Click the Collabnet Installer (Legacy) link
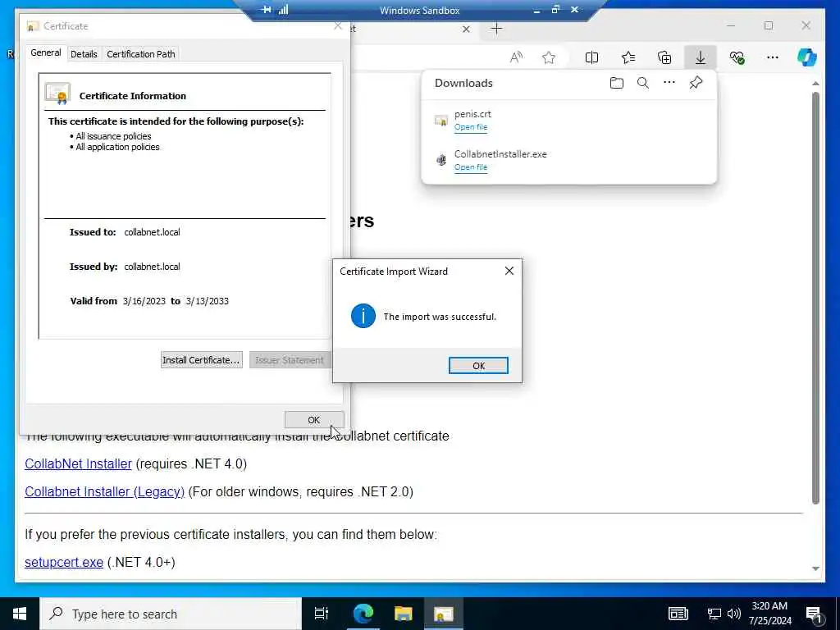Image resolution: width=840 pixels, height=630 pixels. click(104, 492)
